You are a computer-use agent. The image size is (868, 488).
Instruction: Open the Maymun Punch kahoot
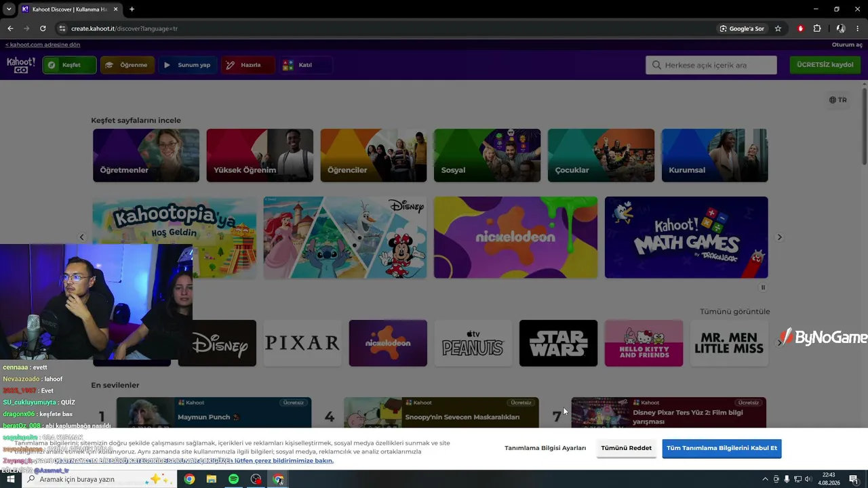(214, 412)
